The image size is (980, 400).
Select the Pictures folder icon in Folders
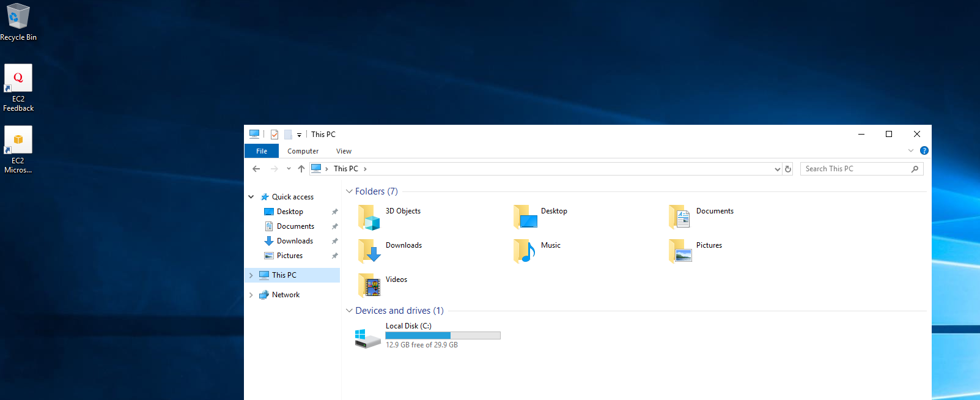pos(680,251)
